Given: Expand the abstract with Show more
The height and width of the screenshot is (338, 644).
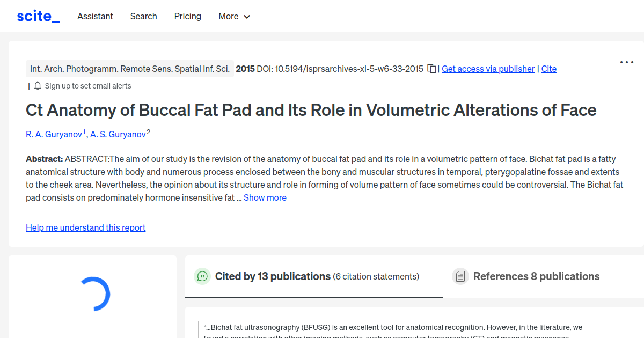Looking at the screenshot, I should (x=265, y=197).
